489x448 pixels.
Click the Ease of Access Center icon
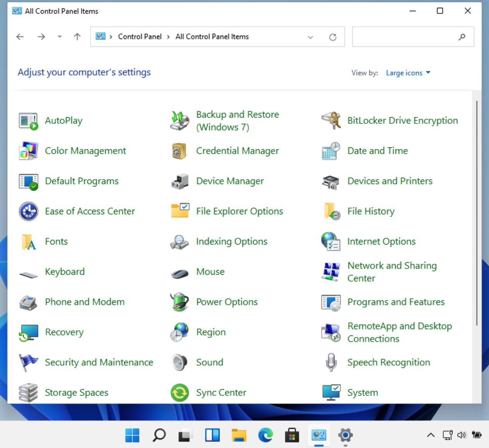[x=28, y=212]
